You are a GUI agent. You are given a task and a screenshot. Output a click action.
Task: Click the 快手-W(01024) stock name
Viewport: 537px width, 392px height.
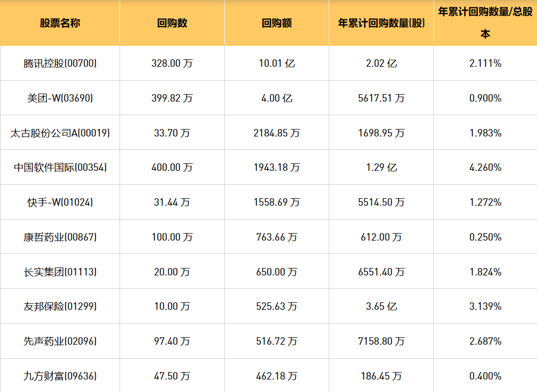click(x=60, y=202)
